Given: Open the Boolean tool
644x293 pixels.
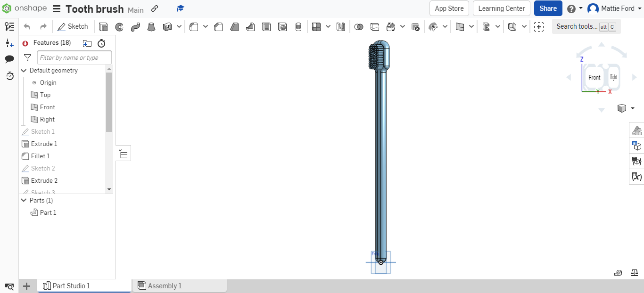Looking at the screenshot, I should coord(359,26).
